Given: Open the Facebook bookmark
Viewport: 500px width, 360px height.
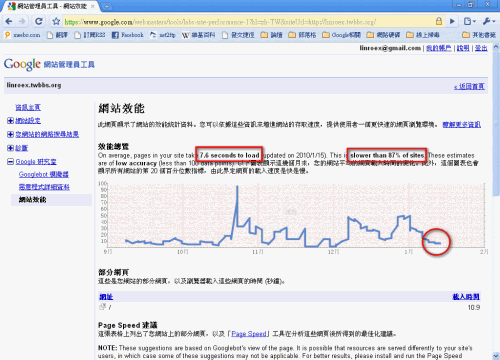Looking at the screenshot, I should pyautogui.click(x=128, y=35).
